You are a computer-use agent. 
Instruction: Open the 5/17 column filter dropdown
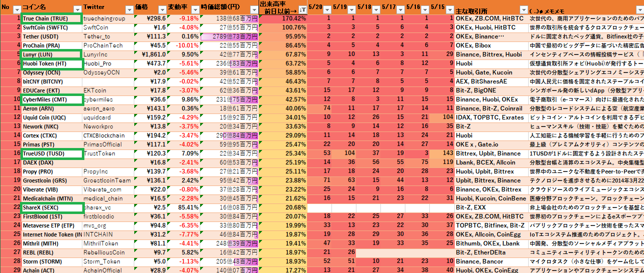pos(401,9)
